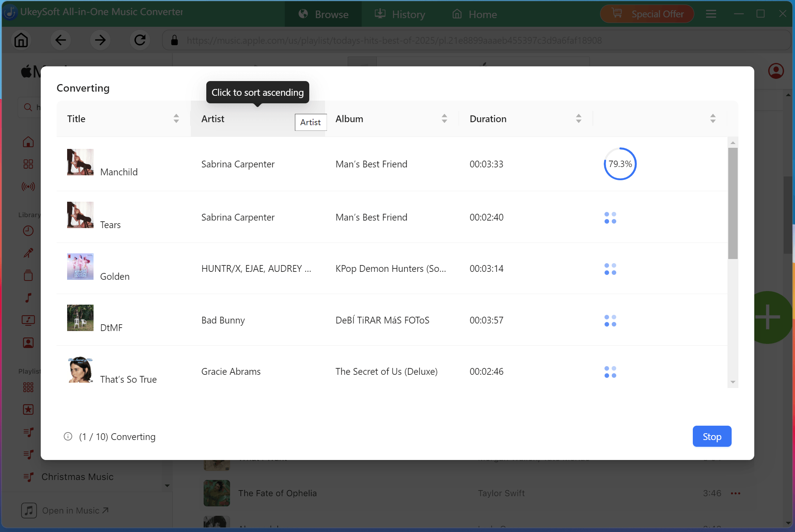Image resolution: width=795 pixels, height=532 pixels.
Task: Stop the ongoing conversion
Action: [712, 436]
